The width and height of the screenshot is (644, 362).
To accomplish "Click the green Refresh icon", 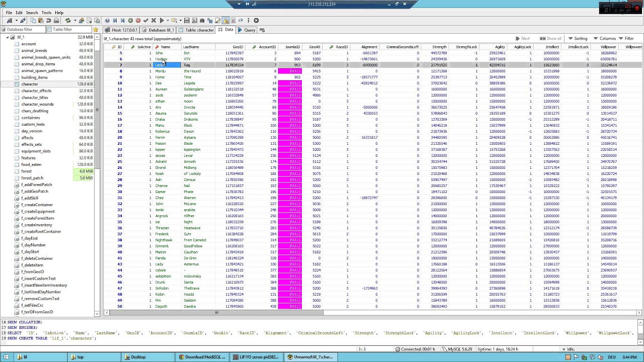I will click(68, 21).
